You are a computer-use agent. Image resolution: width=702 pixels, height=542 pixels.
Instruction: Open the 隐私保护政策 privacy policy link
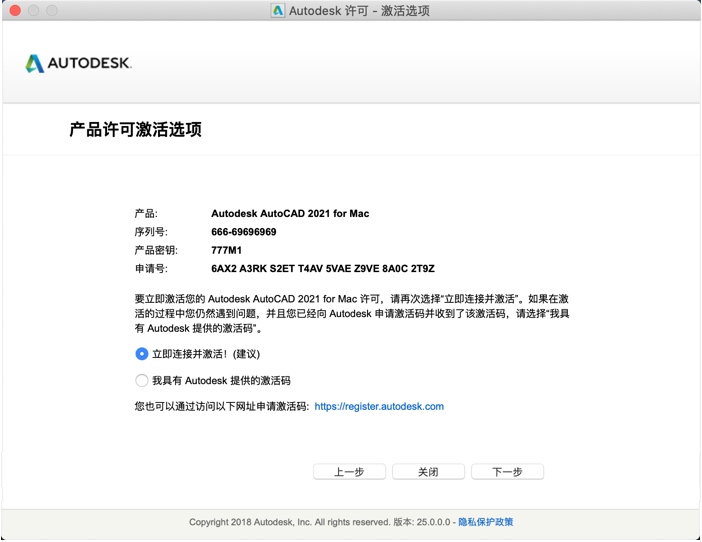click(486, 522)
